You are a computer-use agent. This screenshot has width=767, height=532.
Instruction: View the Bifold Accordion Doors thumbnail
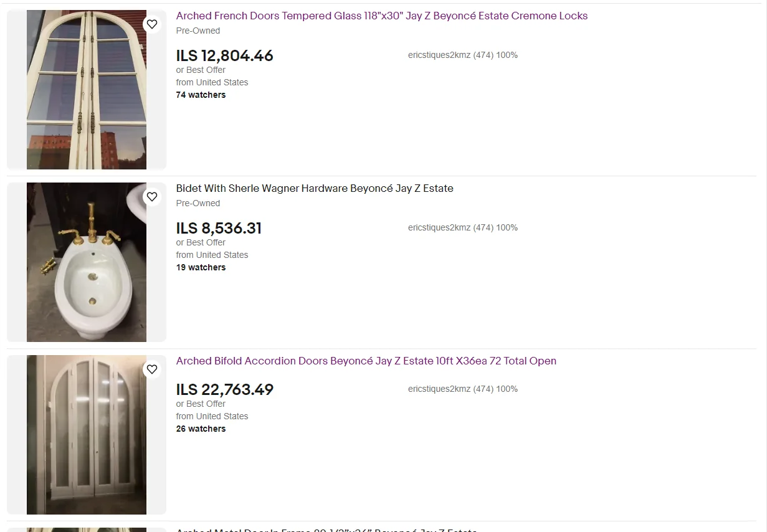pos(87,435)
